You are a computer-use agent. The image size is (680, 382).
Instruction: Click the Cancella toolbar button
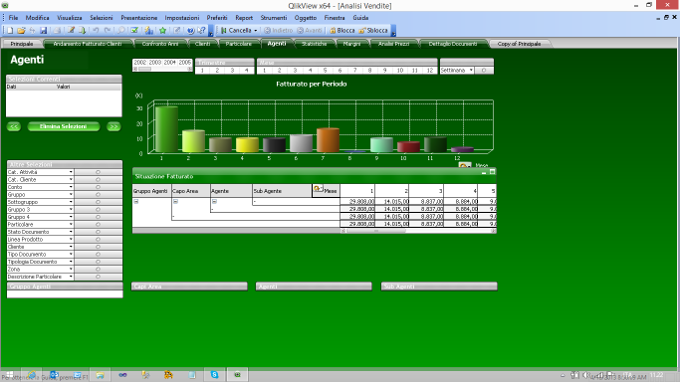point(239,30)
